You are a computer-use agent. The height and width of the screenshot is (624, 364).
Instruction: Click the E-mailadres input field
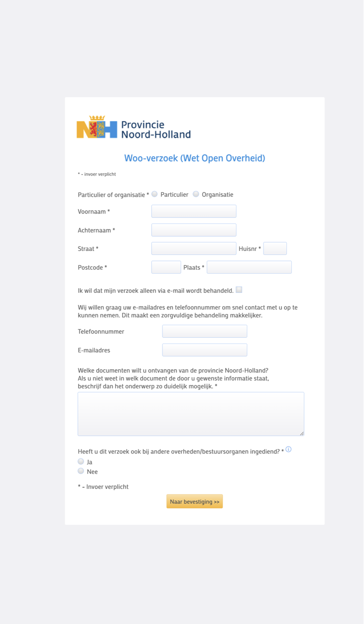[204, 350]
